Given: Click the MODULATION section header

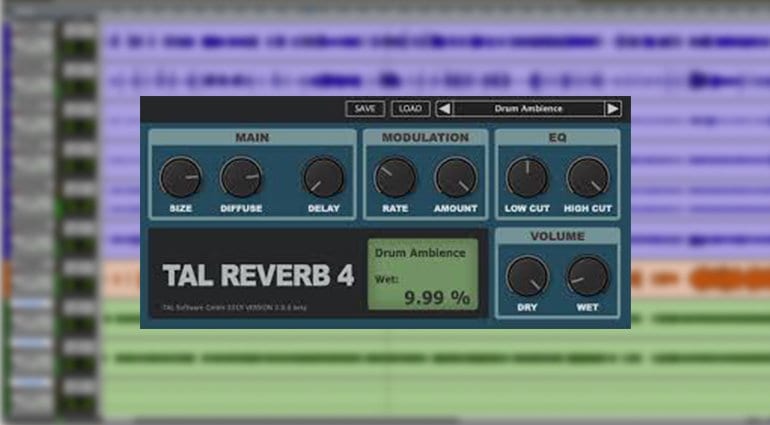Looking at the screenshot, I should click(425, 138).
